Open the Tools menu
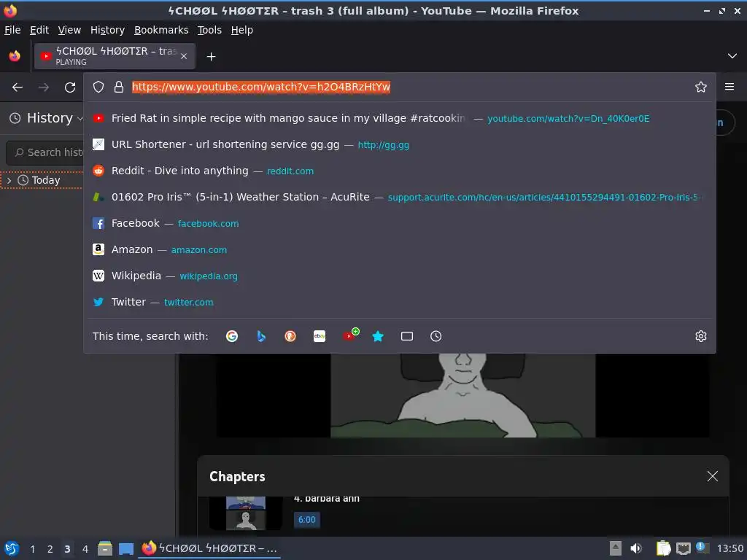The image size is (747, 560). [x=209, y=30]
